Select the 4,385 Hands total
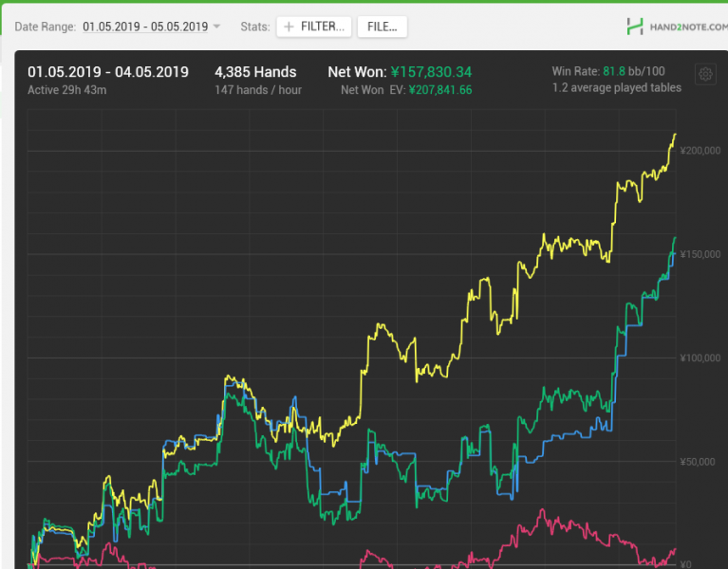Screen dimensions: 728x569 click(x=255, y=72)
